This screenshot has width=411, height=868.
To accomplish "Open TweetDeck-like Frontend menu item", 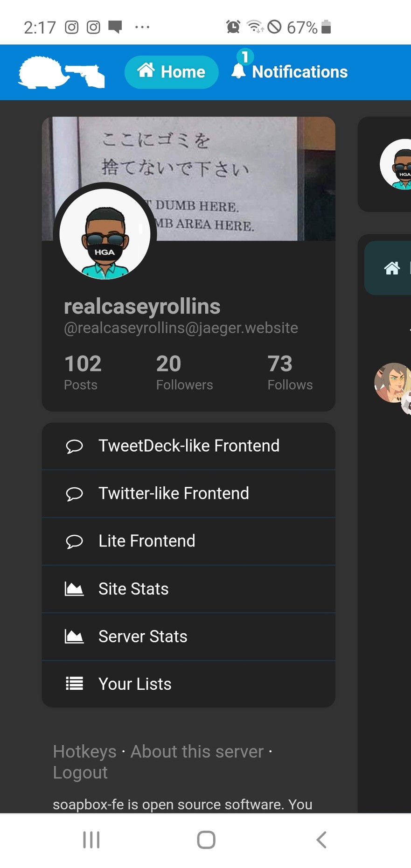I will [x=188, y=446].
